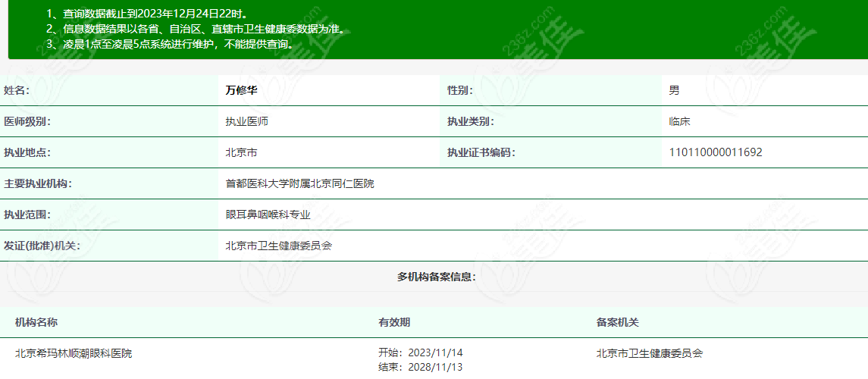Click the 备案机关 column header
868x379 pixels.
point(617,322)
